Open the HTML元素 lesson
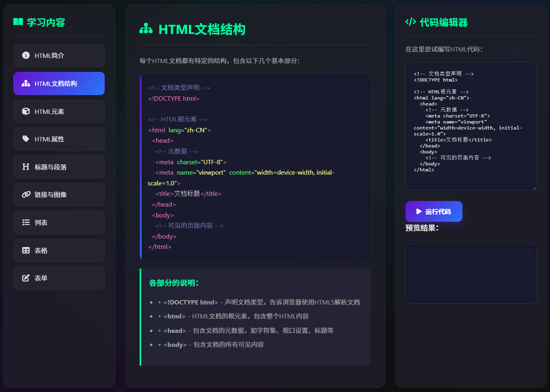Screen dimensions: 550x392 coord(59,111)
